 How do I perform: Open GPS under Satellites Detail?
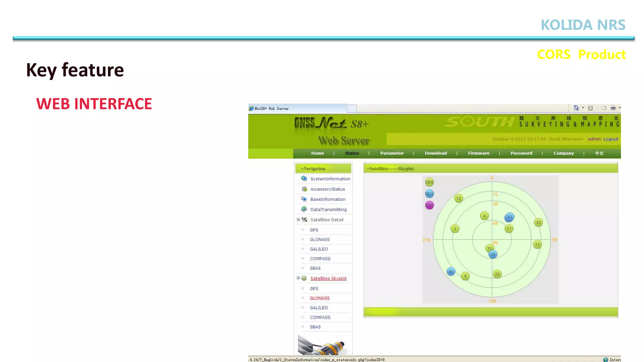[314, 230]
